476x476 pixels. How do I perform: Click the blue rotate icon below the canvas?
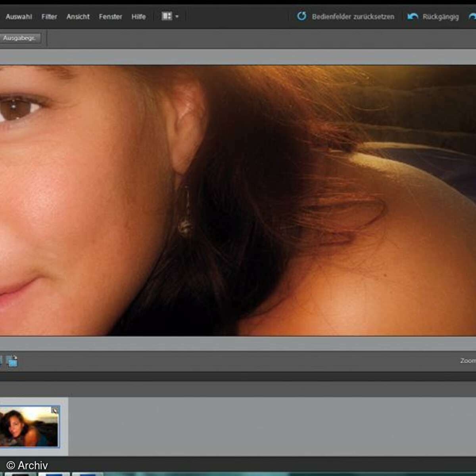[x=12, y=361]
